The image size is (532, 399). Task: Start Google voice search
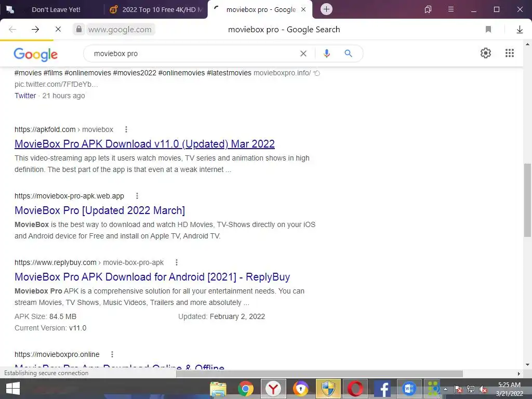point(326,54)
